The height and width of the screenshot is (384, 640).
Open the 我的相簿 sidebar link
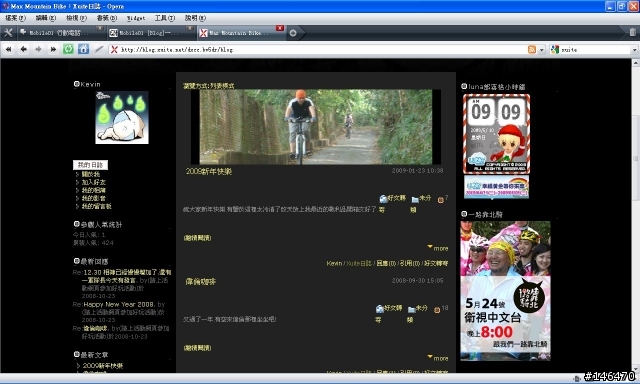(93, 190)
